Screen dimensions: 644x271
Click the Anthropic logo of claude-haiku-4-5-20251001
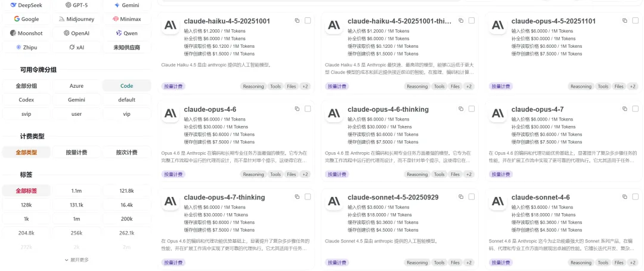[171, 26]
